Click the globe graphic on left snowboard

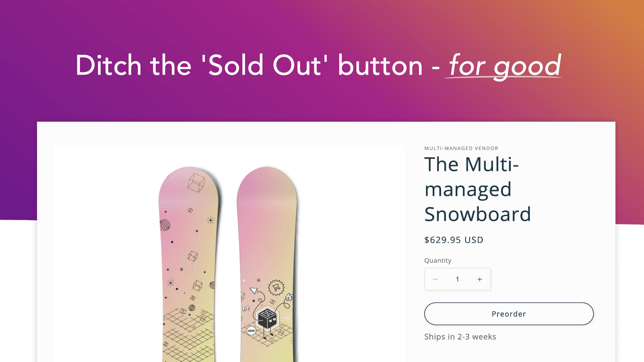[x=165, y=225]
